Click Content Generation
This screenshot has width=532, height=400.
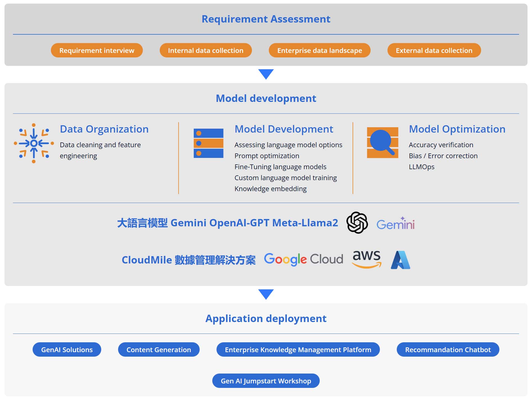(159, 350)
